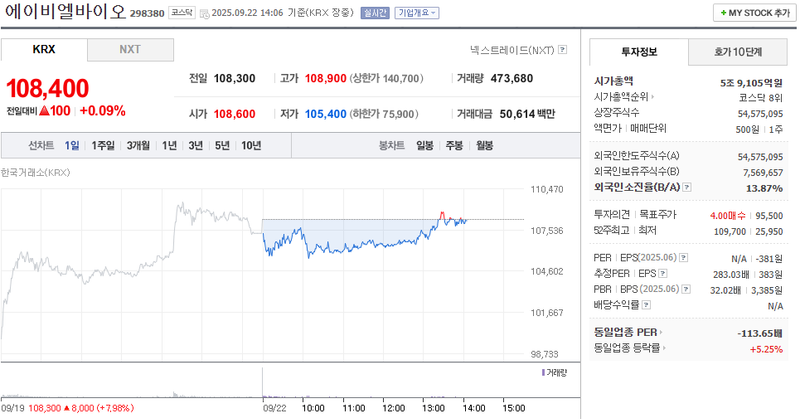Open the 동일업종 등락률 link
Image resolution: width=800 pixels, height=419 pixels.
(x=629, y=348)
